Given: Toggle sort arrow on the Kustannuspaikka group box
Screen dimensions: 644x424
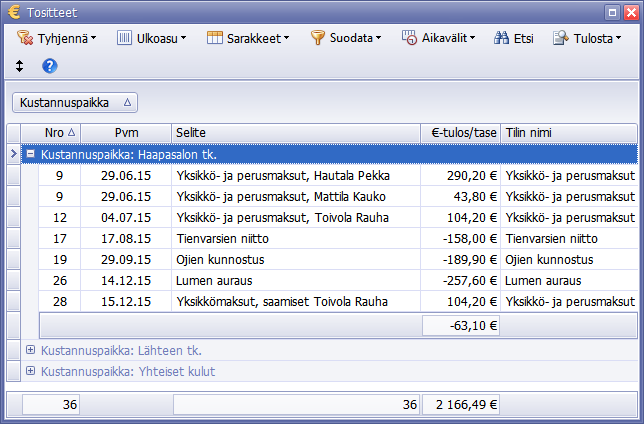Looking at the screenshot, I should pos(127,102).
